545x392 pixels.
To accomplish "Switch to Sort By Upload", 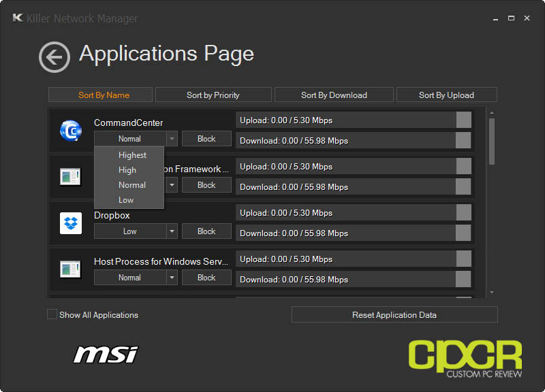I will (x=447, y=95).
